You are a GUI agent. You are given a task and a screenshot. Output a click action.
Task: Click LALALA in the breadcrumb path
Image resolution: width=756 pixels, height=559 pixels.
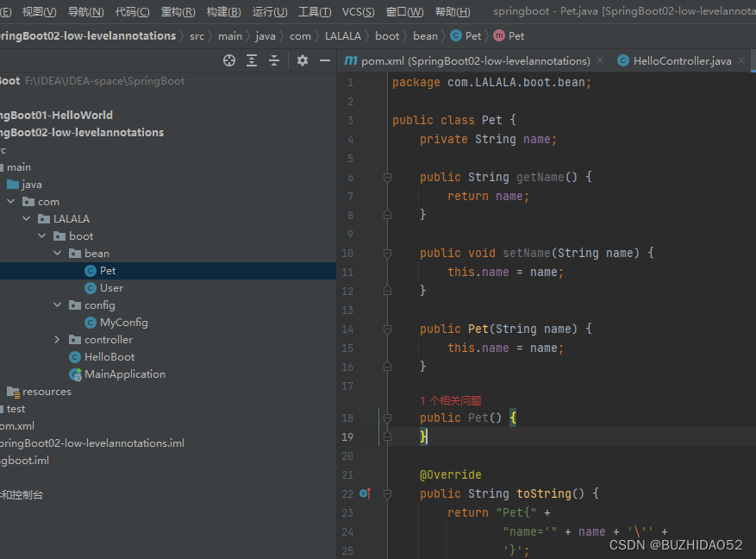(x=343, y=36)
